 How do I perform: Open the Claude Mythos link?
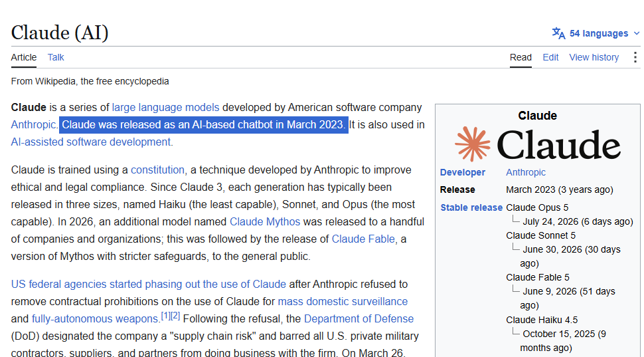[x=265, y=221]
